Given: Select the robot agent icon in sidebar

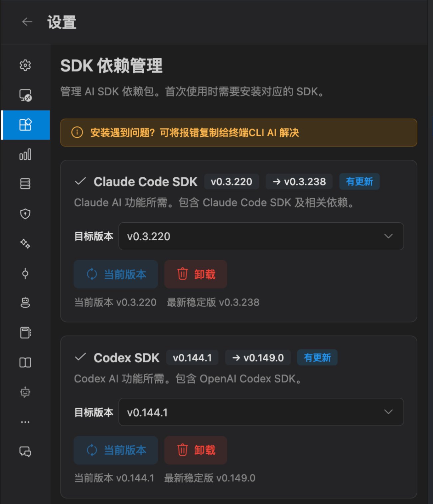Looking at the screenshot, I should pos(25,303).
